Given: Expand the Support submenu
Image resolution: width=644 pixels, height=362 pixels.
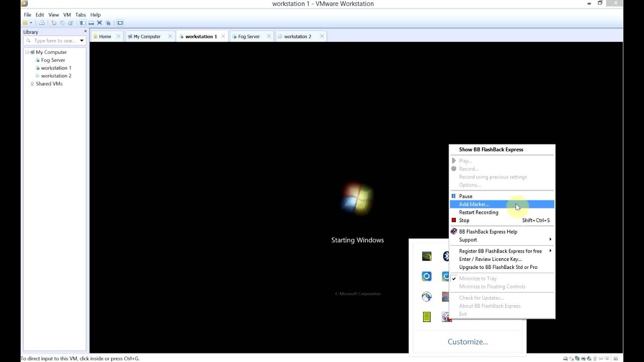Looking at the screenshot, I should [502, 240].
